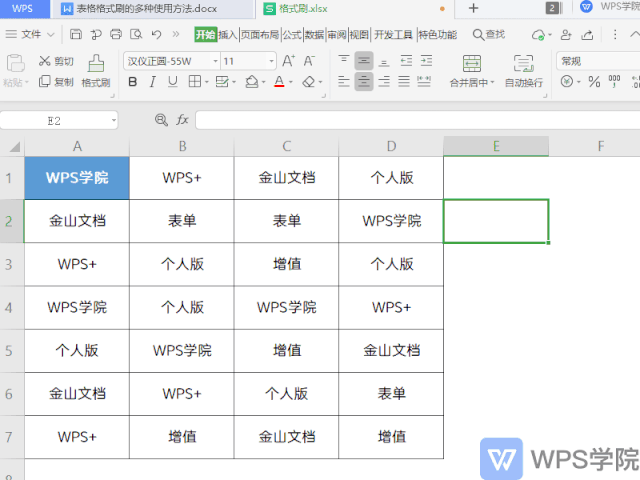Increase font size with A+ icon
The height and width of the screenshot is (480, 640).
pos(289,61)
